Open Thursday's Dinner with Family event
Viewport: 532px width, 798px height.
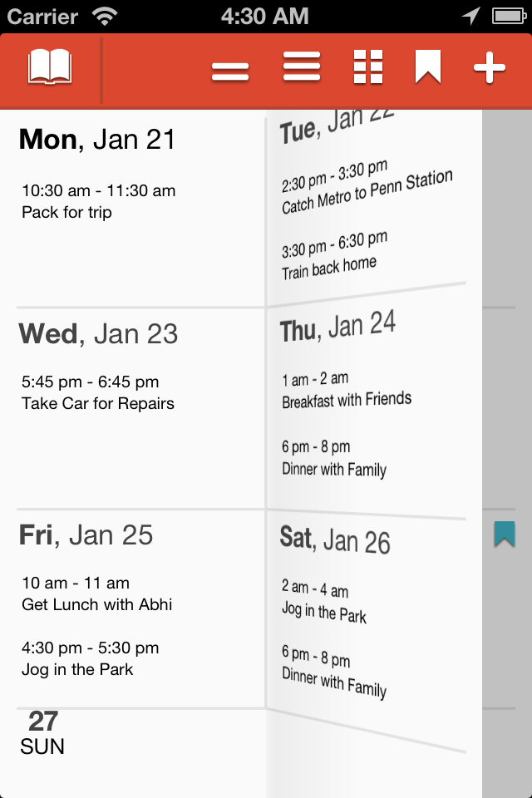coord(334,469)
